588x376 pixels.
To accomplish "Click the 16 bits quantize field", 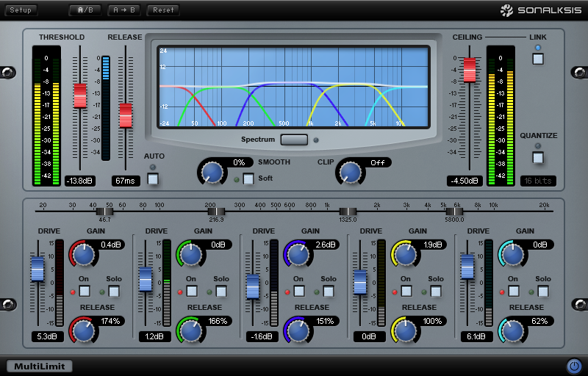I will pyautogui.click(x=538, y=181).
